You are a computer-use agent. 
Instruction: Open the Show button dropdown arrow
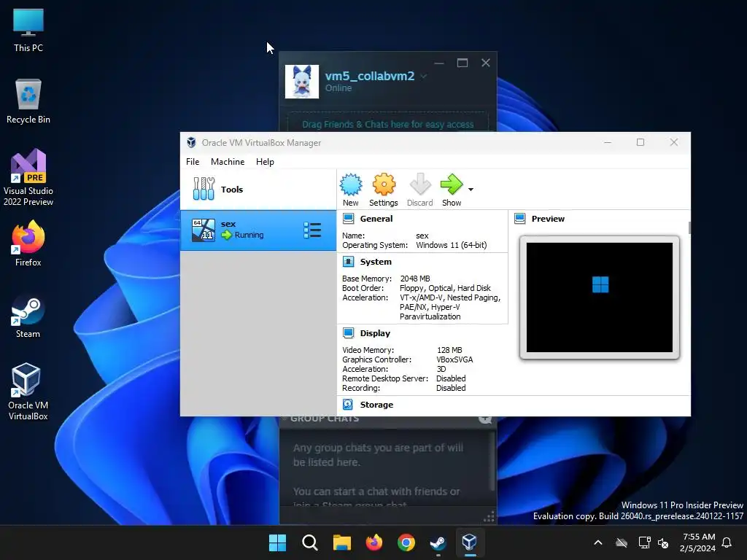471,190
